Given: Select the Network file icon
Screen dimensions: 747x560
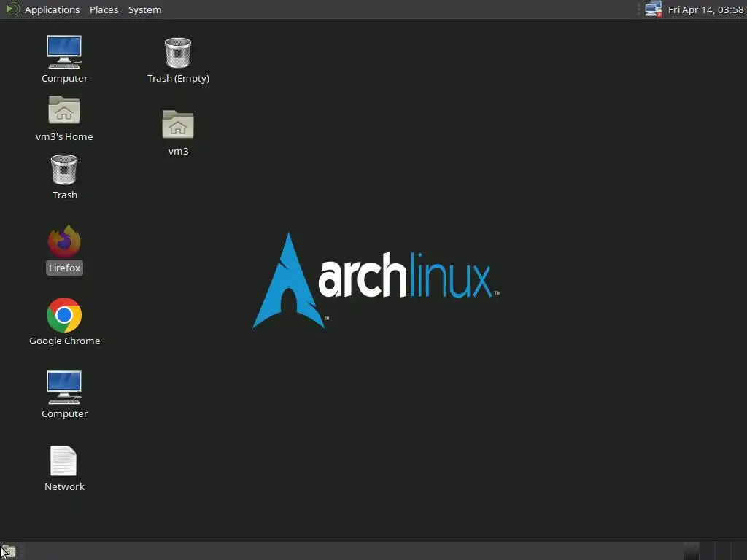Looking at the screenshot, I should pos(64,467).
